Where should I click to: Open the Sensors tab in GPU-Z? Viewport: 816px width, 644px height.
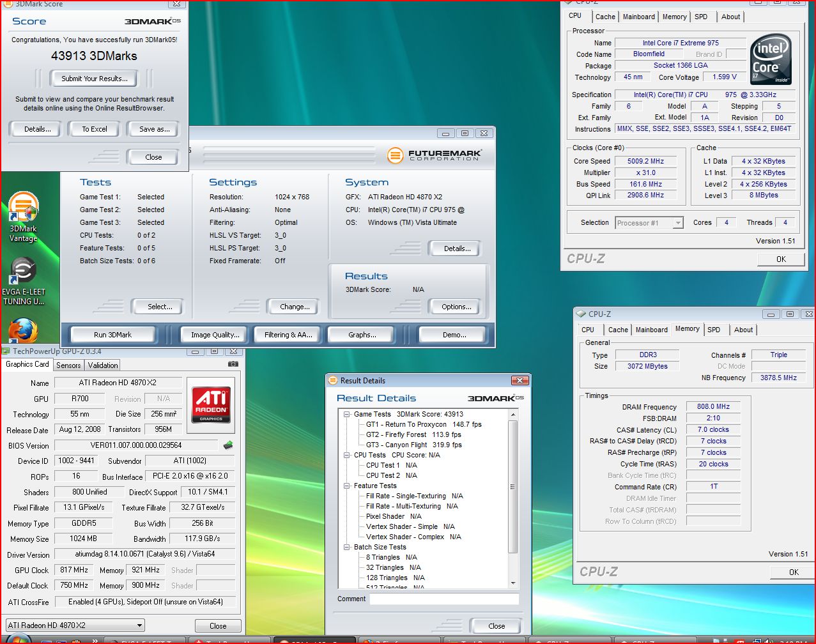click(x=68, y=365)
